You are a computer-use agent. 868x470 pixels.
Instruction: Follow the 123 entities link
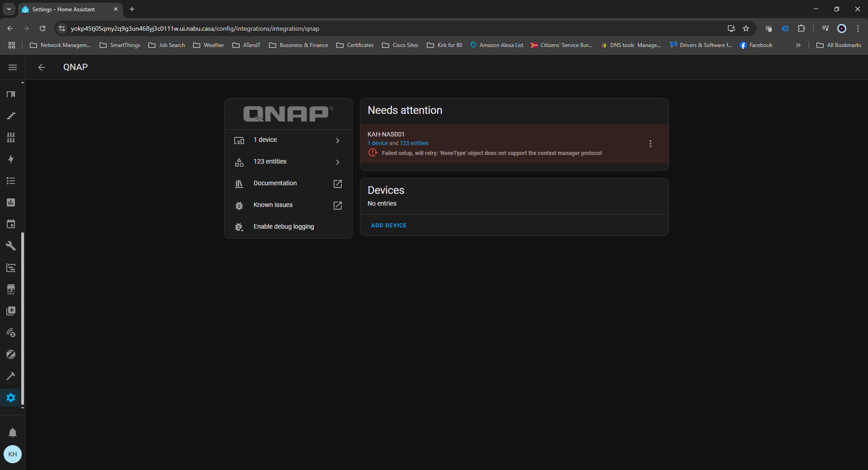pyautogui.click(x=414, y=143)
